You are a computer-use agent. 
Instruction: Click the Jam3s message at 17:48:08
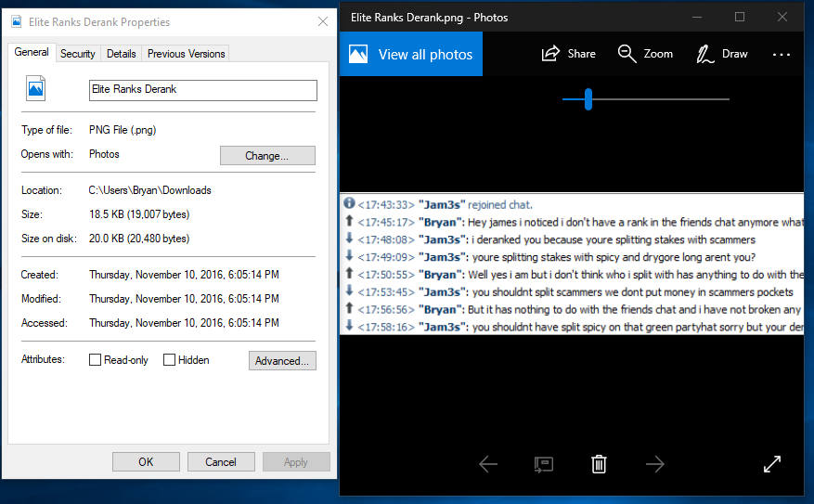tap(556, 239)
